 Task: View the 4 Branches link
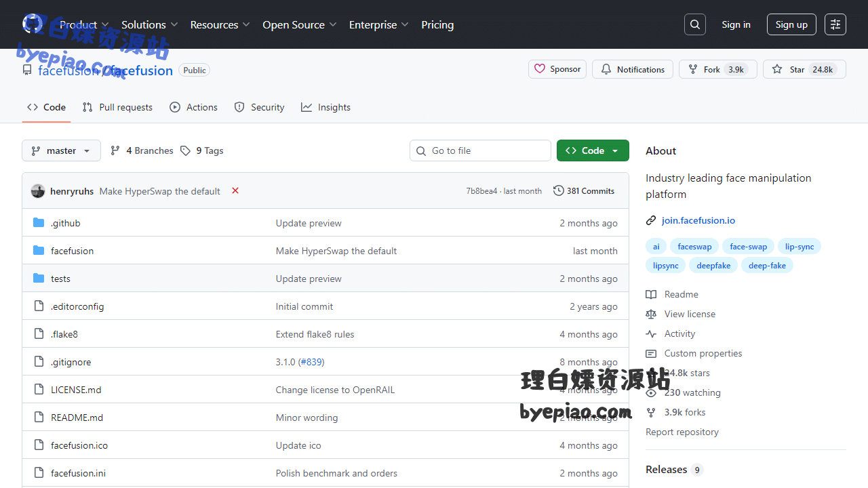(142, 150)
